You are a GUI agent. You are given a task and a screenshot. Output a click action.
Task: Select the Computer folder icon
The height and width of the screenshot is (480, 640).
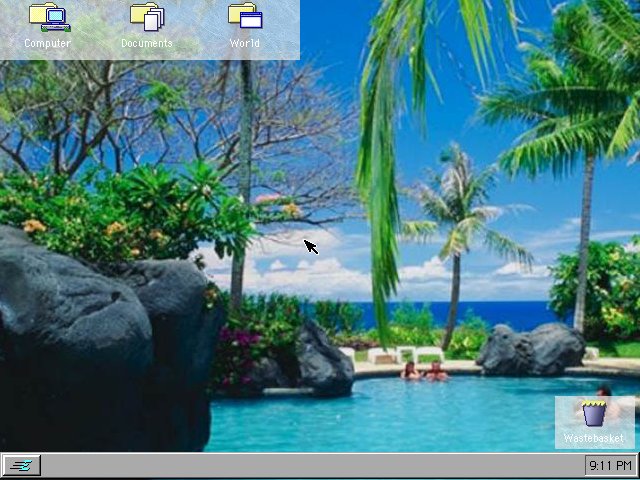coord(49,17)
